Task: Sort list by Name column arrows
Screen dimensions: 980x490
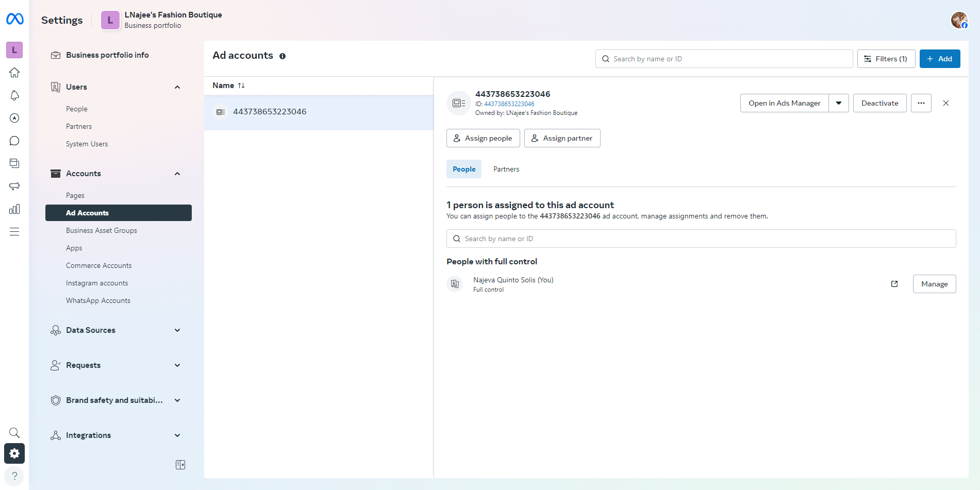Action: tap(241, 86)
